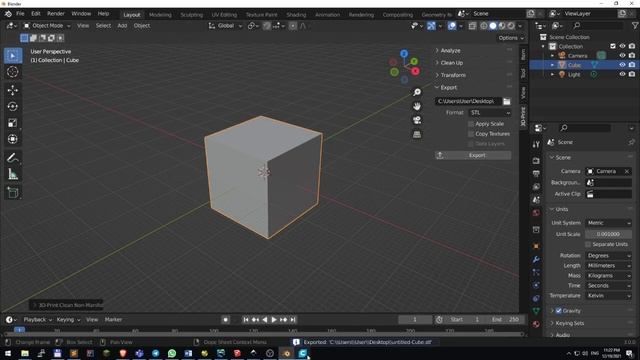Select the Select Box tool
This screenshot has width=640, height=360.
(13, 56)
